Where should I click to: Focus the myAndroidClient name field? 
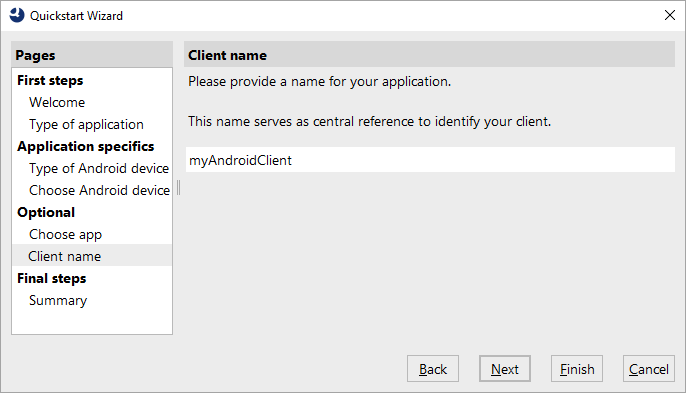pyautogui.click(x=430, y=160)
